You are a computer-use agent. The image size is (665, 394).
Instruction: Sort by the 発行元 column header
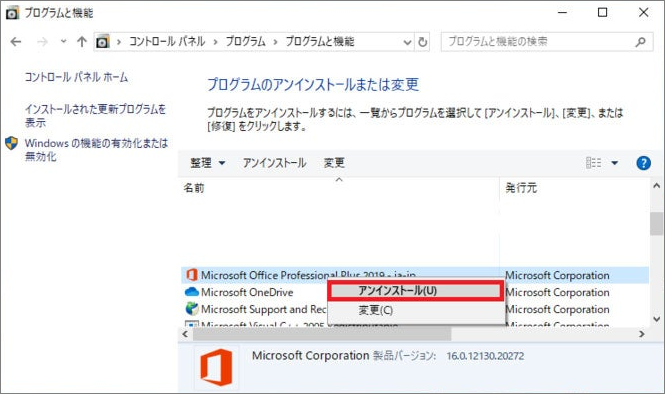pos(521,188)
